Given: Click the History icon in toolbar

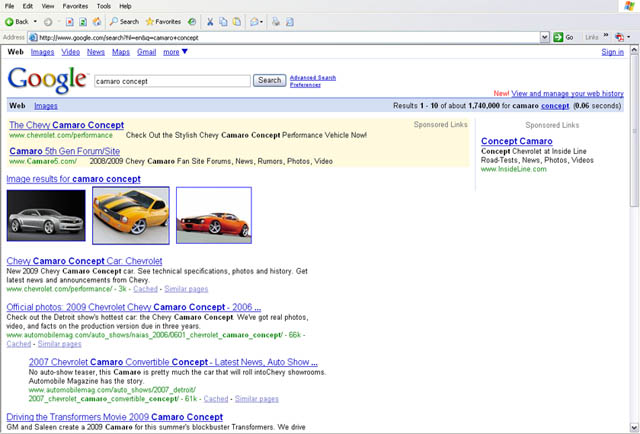Looking at the screenshot, I should pyautogui.click(x=192, y=21).
